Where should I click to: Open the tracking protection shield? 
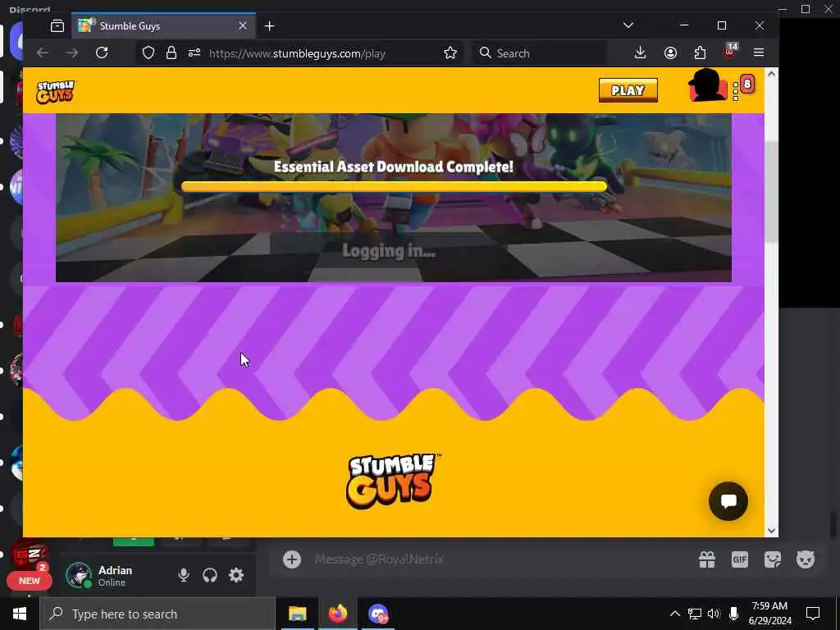click(x=148, y=53)
